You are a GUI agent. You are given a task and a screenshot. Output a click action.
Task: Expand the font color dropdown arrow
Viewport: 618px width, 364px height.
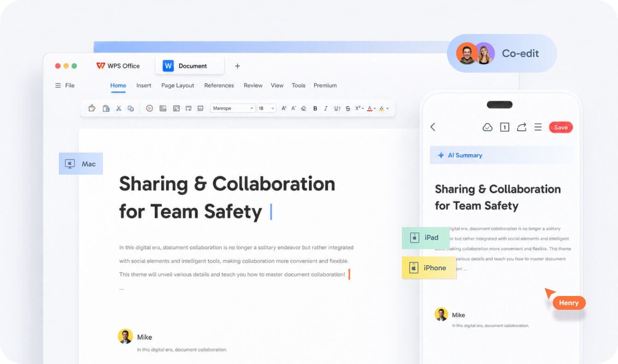[x=375, y=109]
